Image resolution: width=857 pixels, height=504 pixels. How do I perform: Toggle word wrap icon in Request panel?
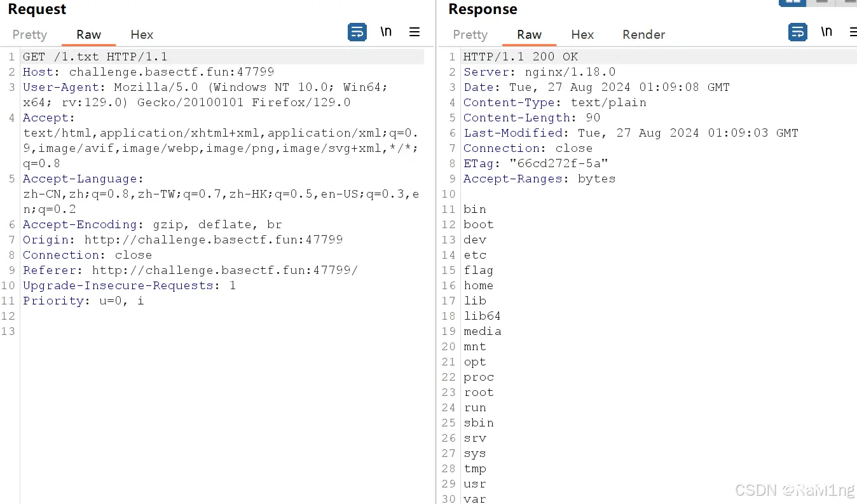click(x=357, y=32)
